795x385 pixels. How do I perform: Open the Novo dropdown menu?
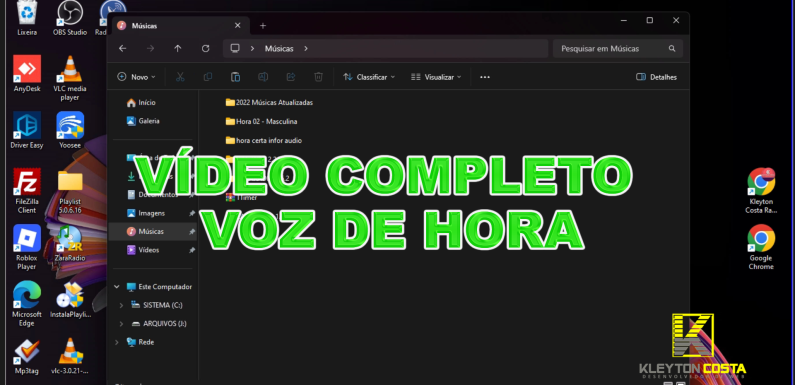[x=136, y=77]
